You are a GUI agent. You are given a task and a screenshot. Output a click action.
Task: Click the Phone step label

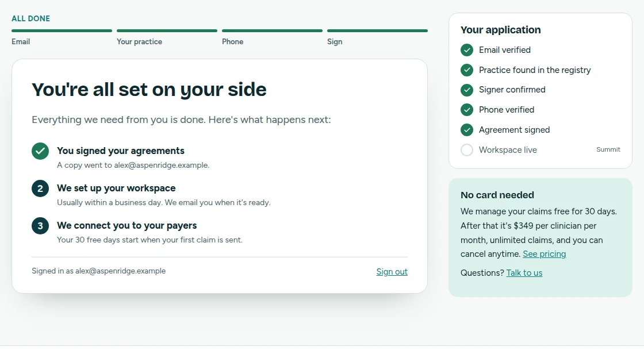(232, 41)
